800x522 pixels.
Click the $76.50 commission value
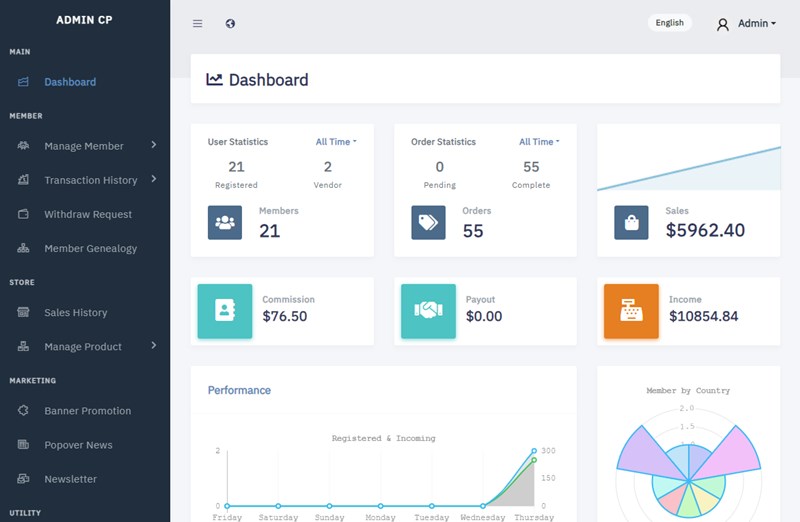(x=285, y=316)
